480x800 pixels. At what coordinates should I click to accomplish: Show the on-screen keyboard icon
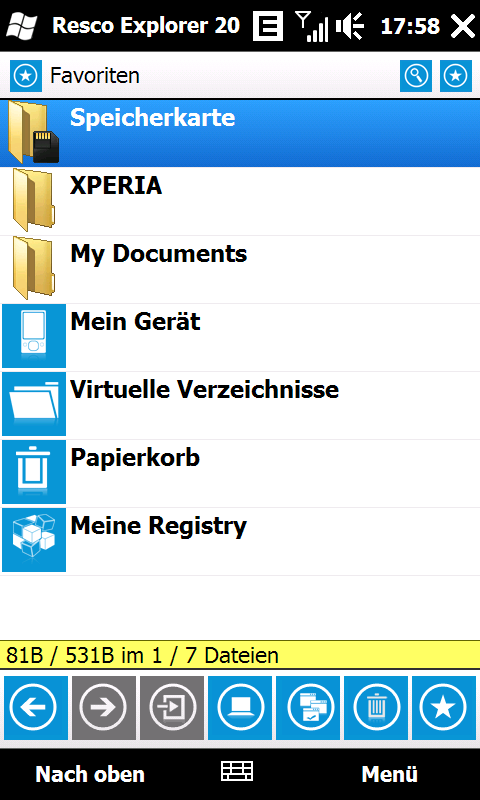coord(237,771)
